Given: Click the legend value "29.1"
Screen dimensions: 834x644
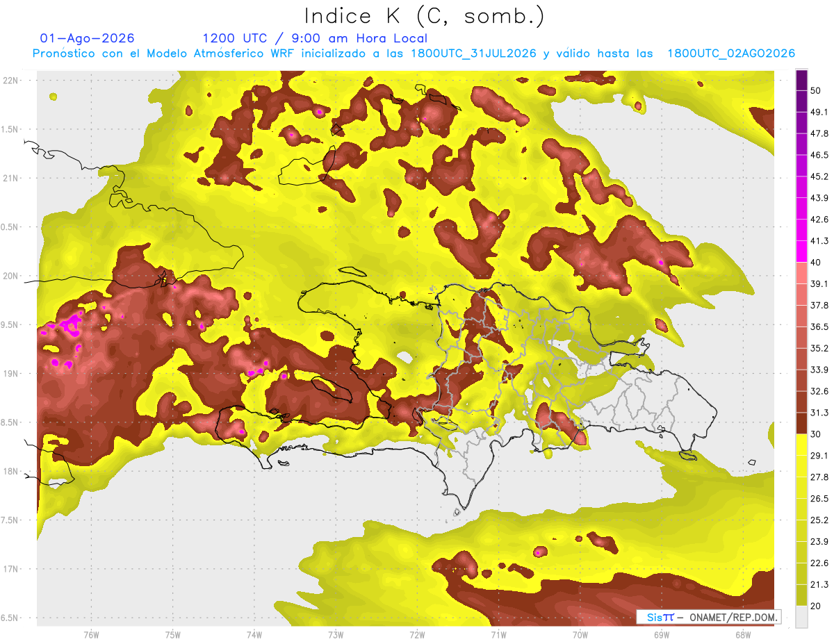Looking at the screenshot, I should pyautogui.click(x=819, y=456).
